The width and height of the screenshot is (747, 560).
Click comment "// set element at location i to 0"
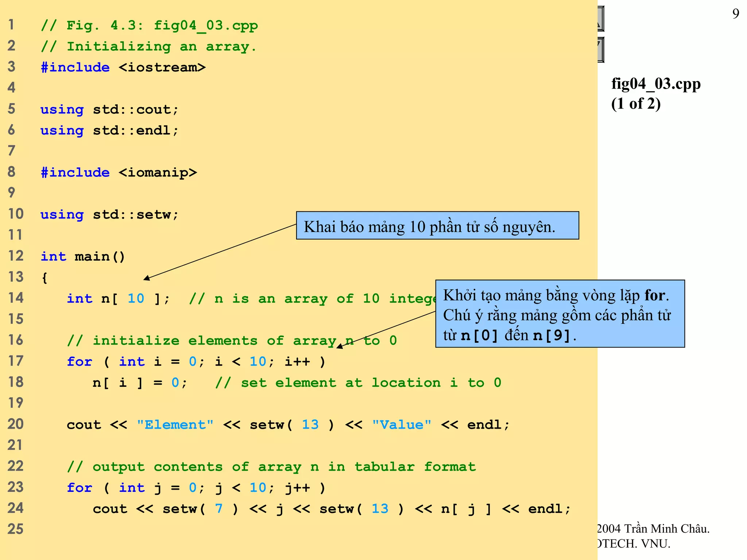(358, 383)
